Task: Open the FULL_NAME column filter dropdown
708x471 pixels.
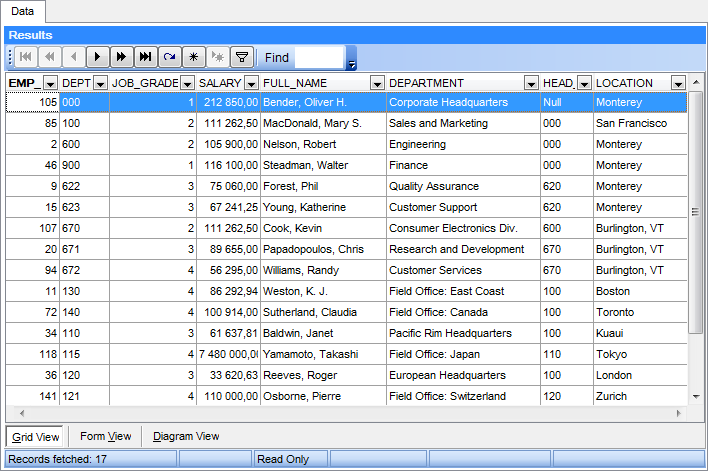Action: [377, 83]
